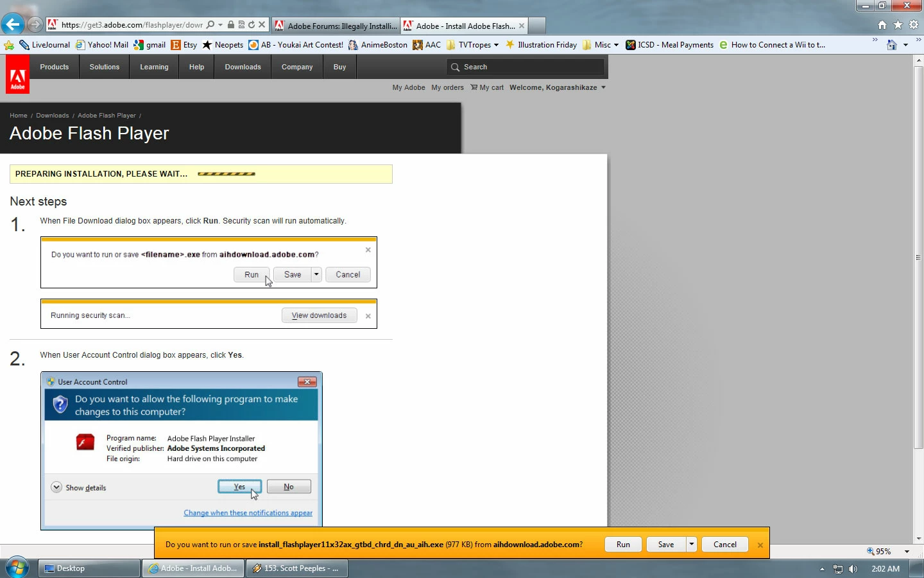Open Save options dropdown in notification bar
This screenshot has width=924, height=578.
tap(691, 545)
